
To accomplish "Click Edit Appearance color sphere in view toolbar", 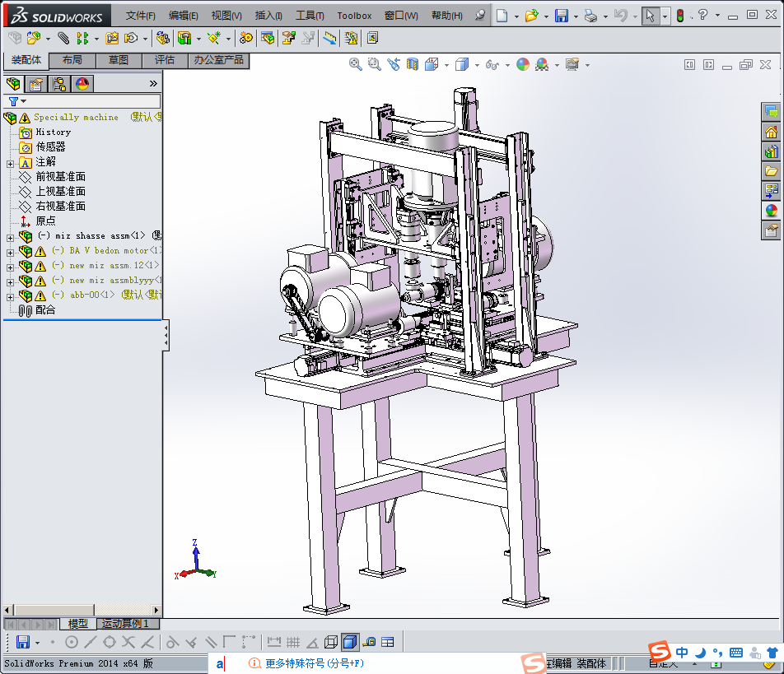I will [x=522, y=64].
